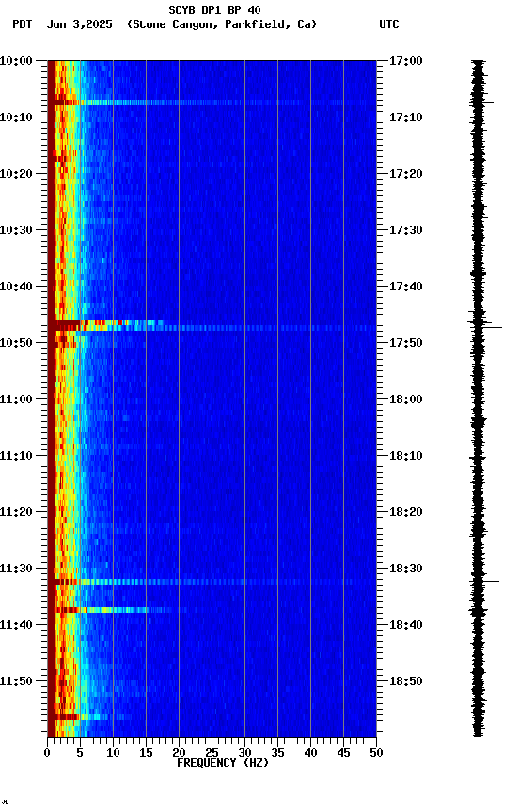Click the '10' Hz frequency axis label
The width and height of the screenshot is (519, 812).
(x=113, y=753)
